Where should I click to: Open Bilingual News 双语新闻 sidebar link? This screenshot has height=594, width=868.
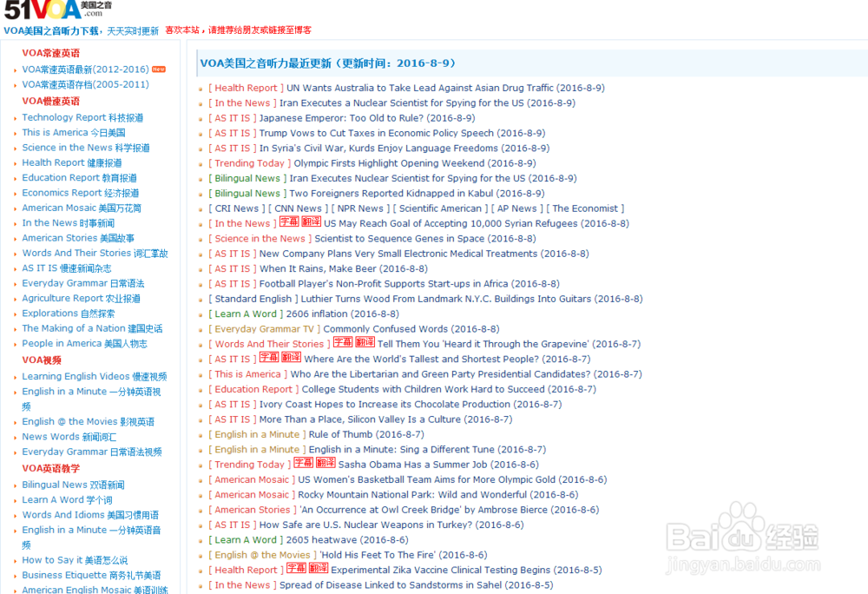click(73, 485)
